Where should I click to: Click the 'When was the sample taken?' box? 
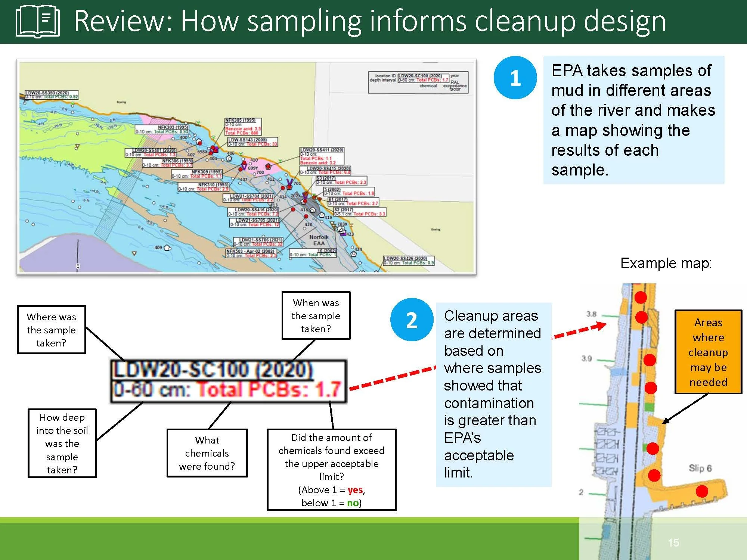pos(316,315)
